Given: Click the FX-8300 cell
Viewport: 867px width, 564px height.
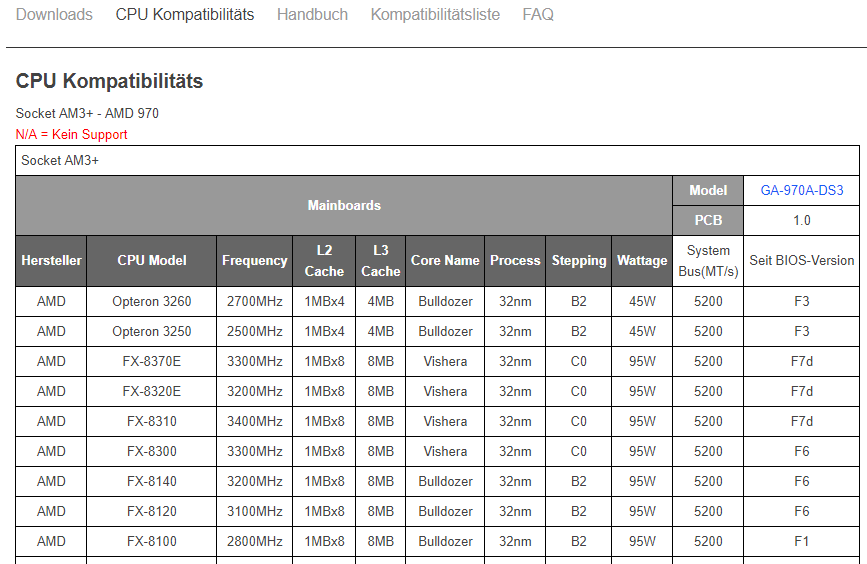Looking at the screenshot, I should (152, 451).
